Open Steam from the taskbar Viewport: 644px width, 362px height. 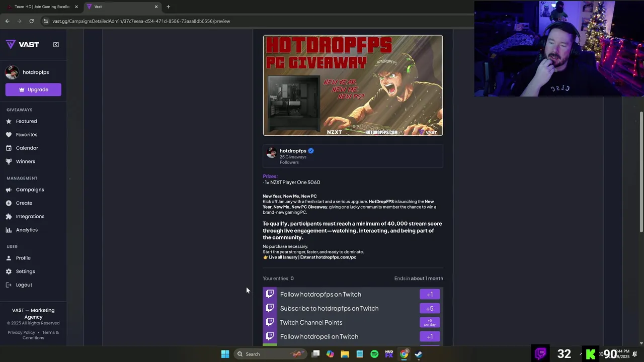tap(419, 354)
